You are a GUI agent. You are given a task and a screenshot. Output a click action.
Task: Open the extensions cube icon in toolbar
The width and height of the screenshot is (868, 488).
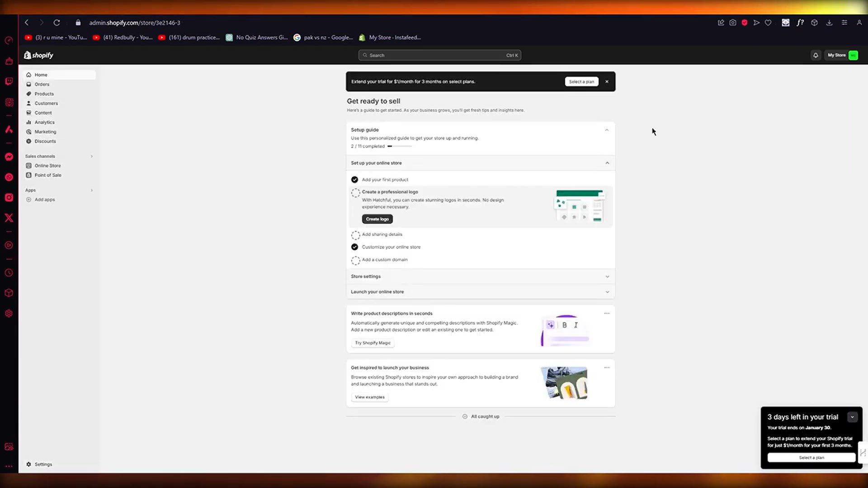[x=814, y=23]
